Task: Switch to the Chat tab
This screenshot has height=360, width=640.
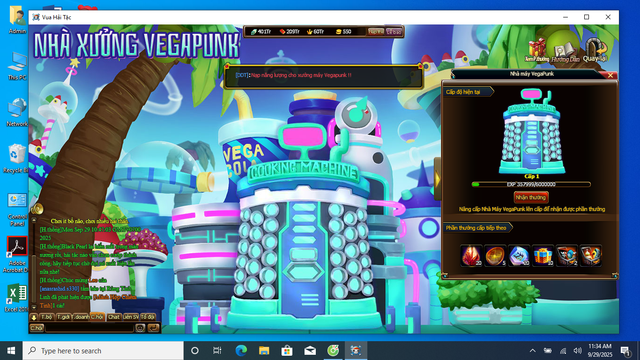Action: [113, 317]
